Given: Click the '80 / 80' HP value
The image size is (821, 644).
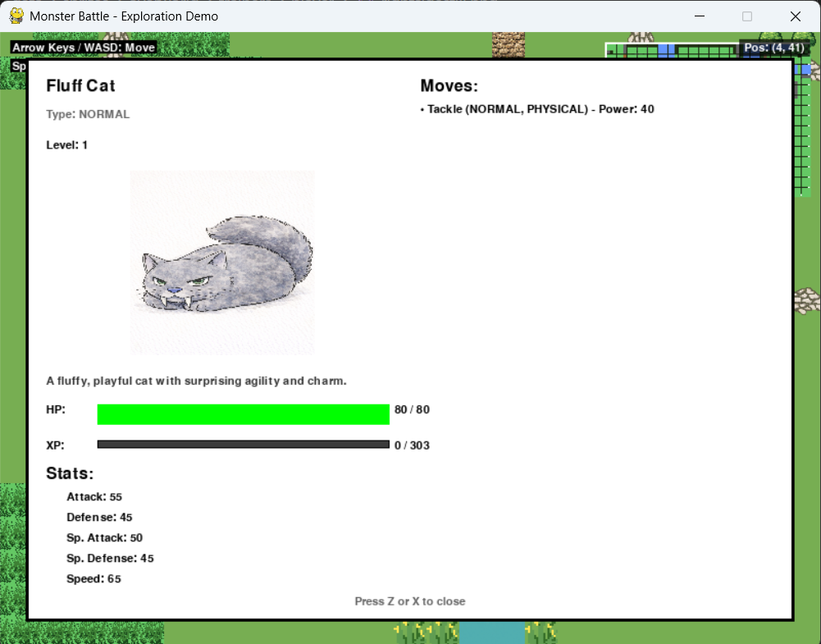Looking at the screenshot, I should click(x=412, y=409).
